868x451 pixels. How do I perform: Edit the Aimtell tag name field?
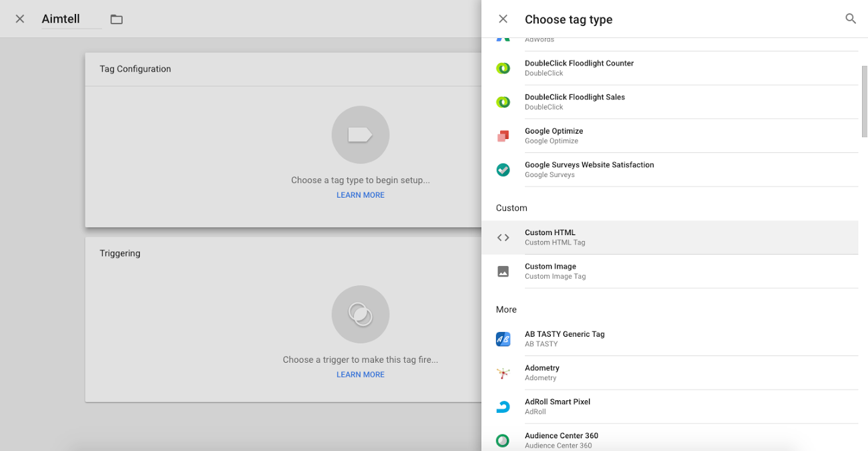click(71, 19)
